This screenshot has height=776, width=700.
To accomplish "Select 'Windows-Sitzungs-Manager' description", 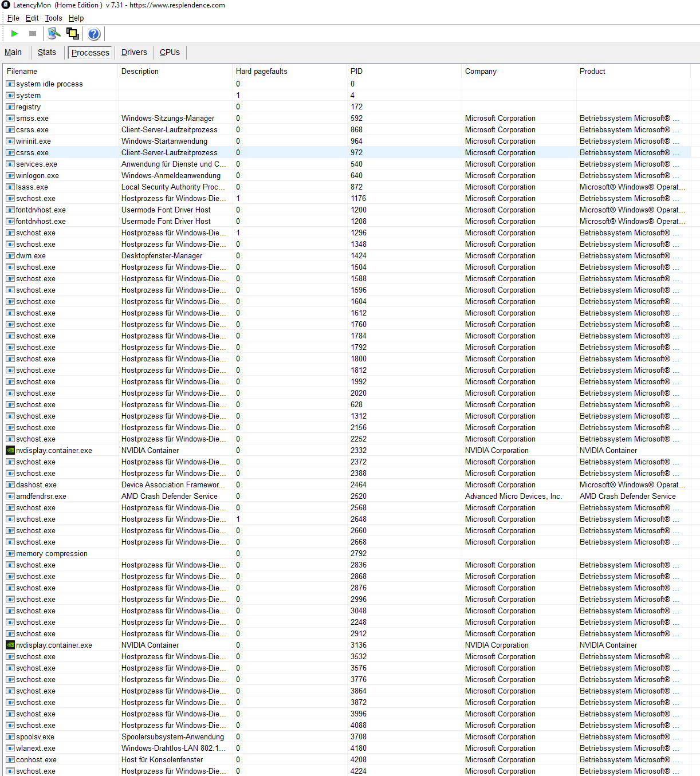I will [x=168, y=118].
